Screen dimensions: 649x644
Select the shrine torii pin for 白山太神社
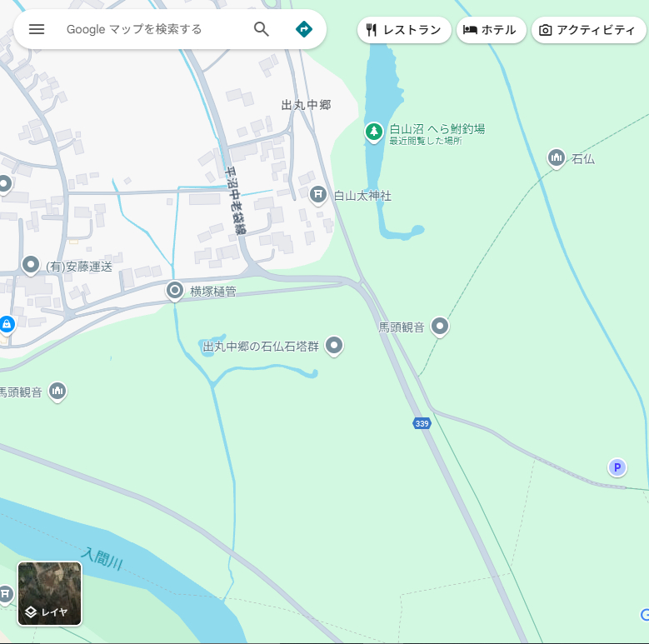pyautogui.click(x=318, y=195)
